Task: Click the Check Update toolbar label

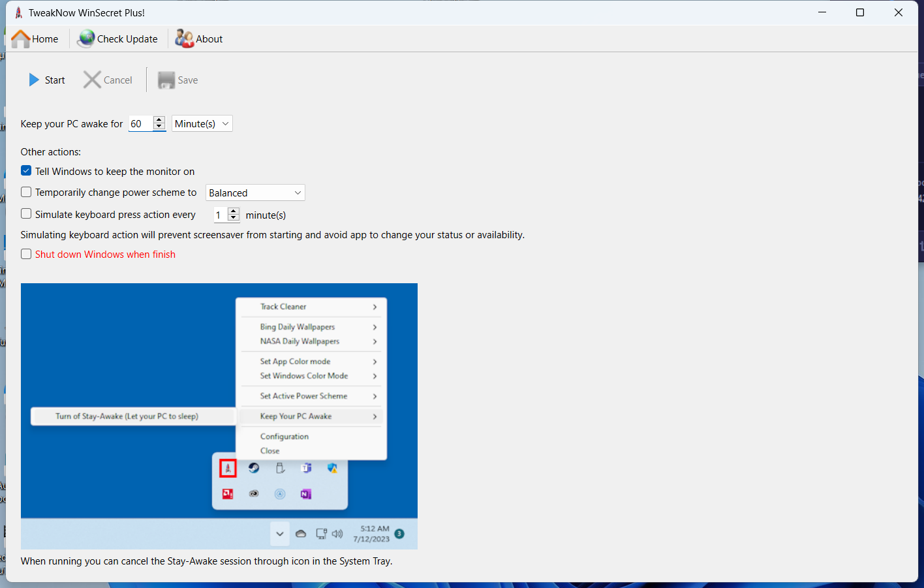Action: point(127,39)
